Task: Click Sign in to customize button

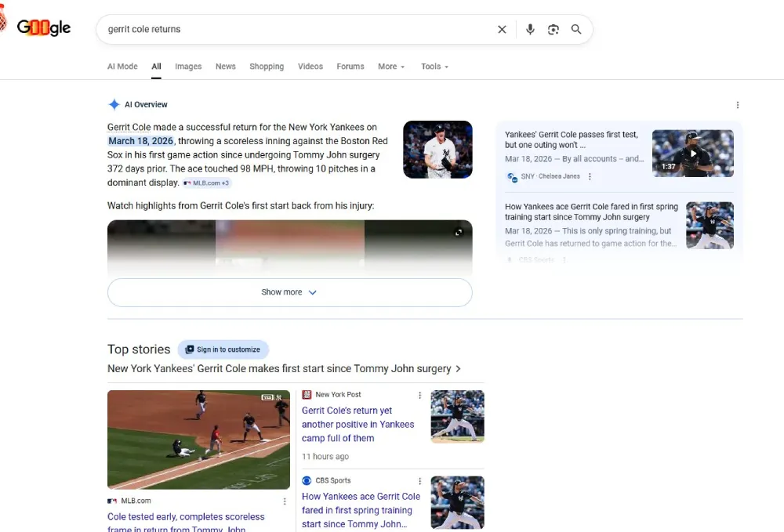Action: click(x=223, y=349)
